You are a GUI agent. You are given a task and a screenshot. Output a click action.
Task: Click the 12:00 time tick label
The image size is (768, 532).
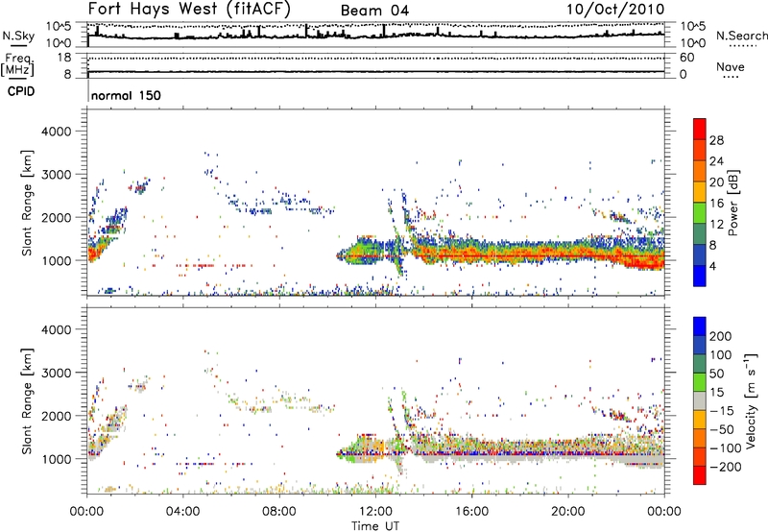coord(375,512)
